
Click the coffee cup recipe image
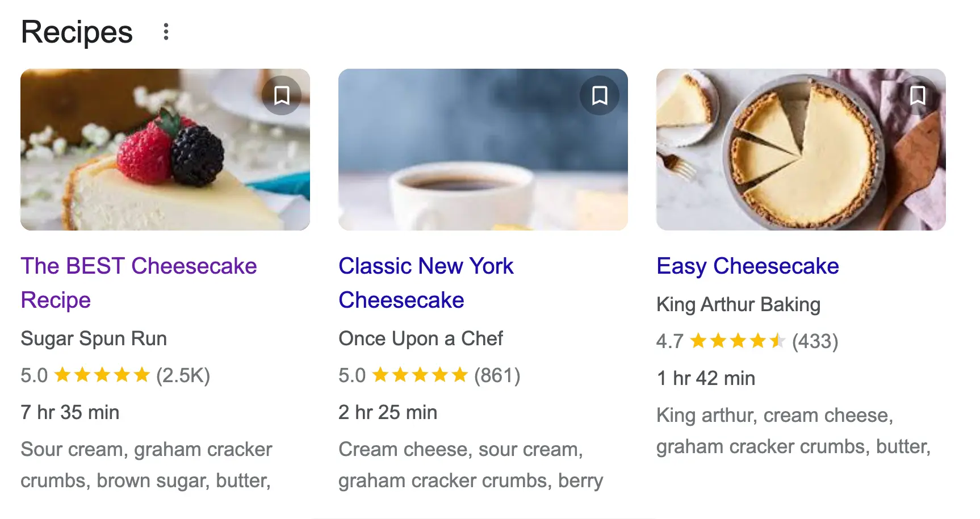point(483,150)
